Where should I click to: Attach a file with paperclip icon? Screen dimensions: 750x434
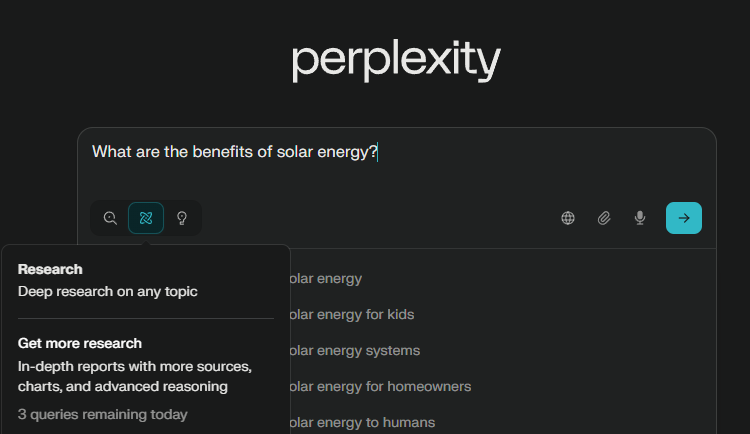[x=604, y=218]
